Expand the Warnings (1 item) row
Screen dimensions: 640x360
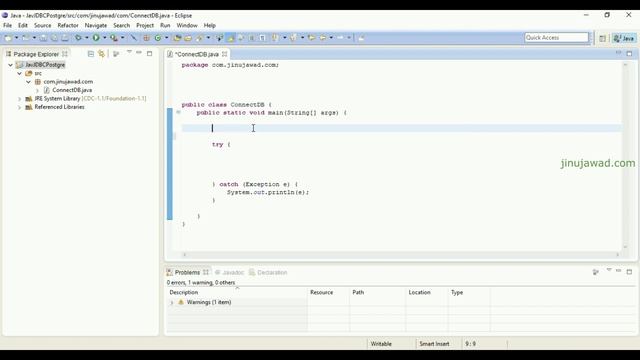171,302
